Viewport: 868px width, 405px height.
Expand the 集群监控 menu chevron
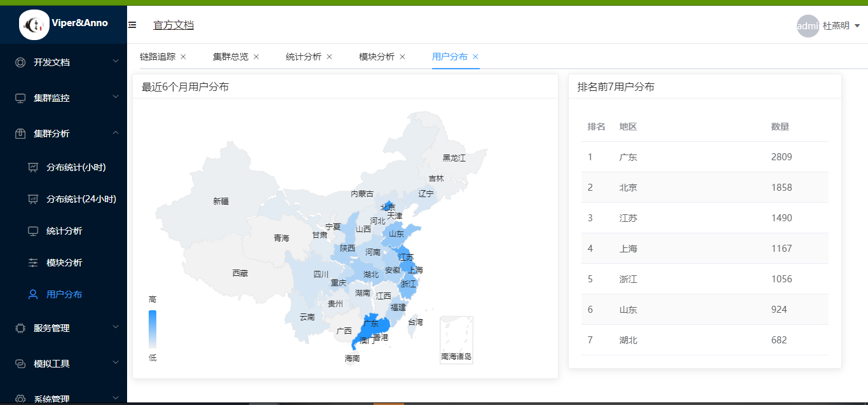pyautogui.click(x=115, y=97)
